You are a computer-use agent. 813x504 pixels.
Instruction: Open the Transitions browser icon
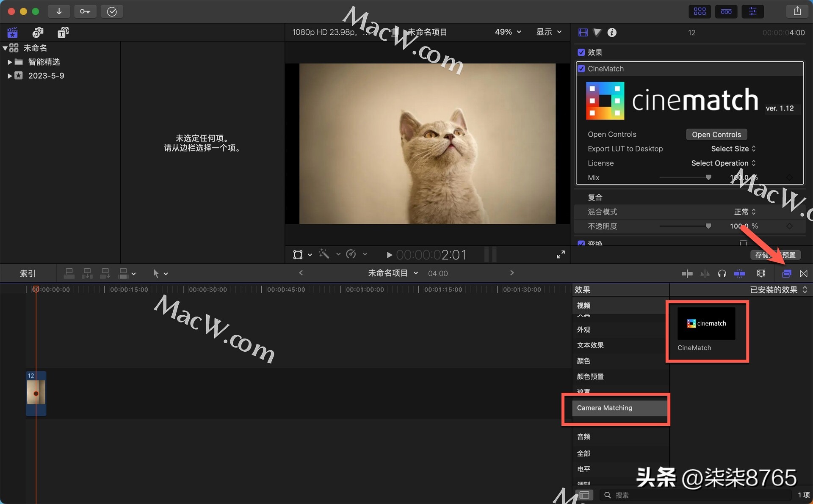804,273
